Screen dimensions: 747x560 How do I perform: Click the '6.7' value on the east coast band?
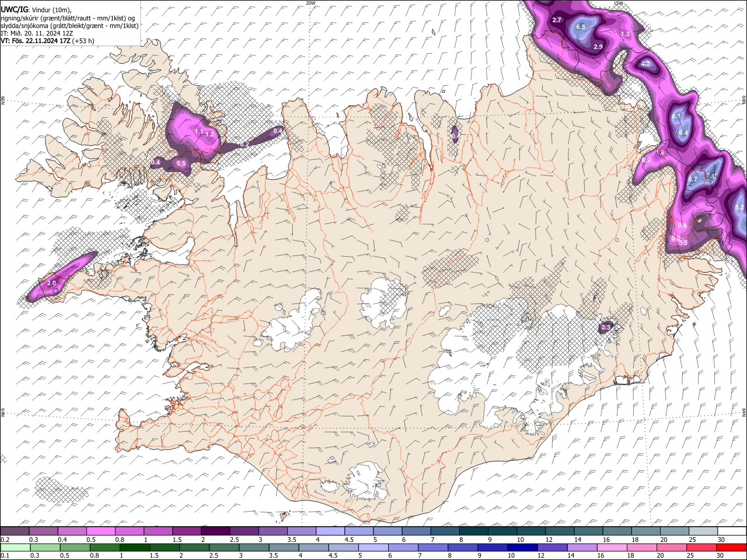[693, 180]
